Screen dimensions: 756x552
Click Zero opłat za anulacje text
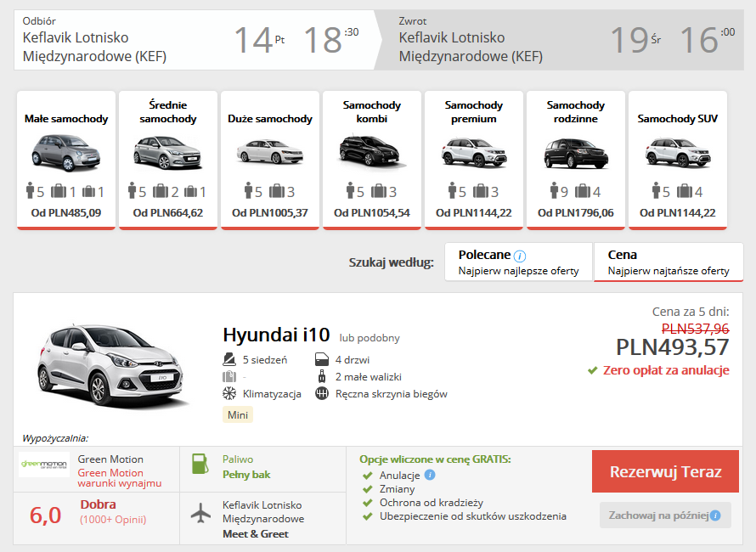coord(666,370)
